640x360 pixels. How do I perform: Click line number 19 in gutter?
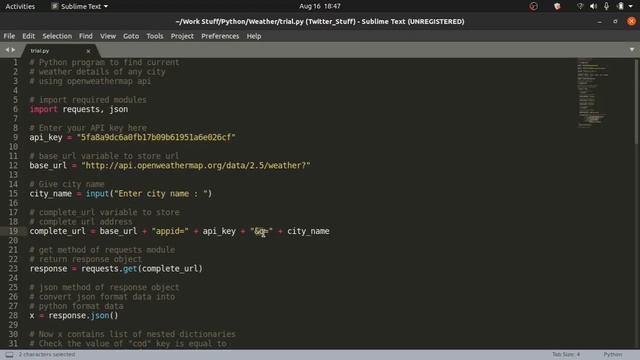[x=13, y=231]
